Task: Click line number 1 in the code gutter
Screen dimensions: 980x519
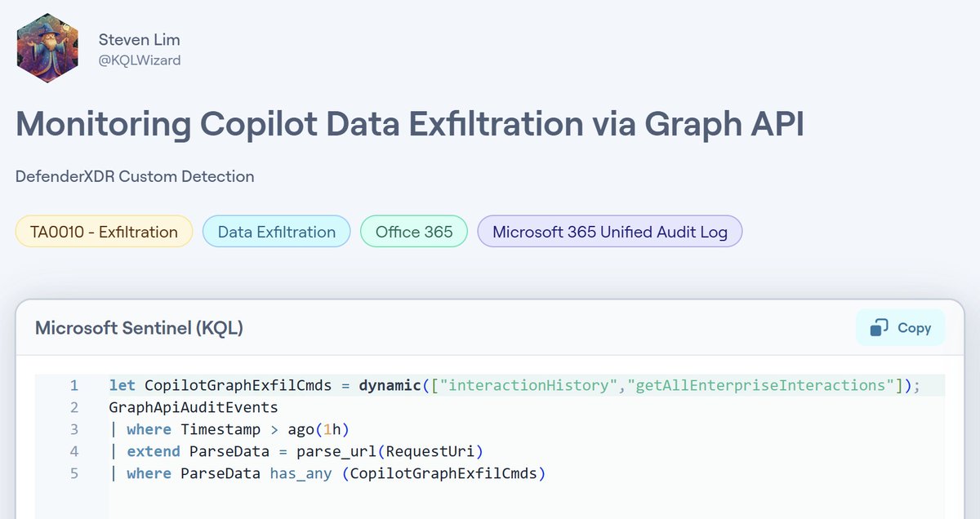Action: (74, 385)
